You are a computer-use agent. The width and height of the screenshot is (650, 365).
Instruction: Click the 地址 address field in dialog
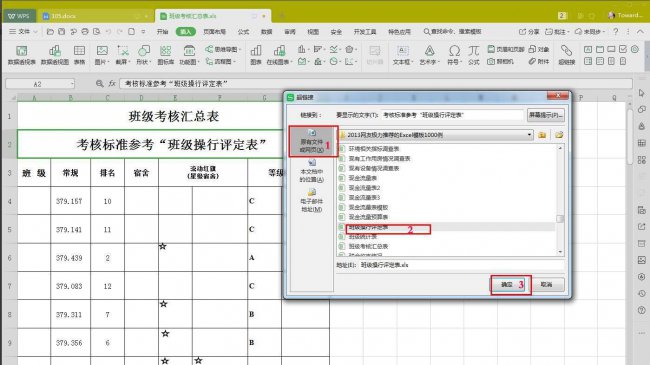pyautogui.click(x=461, y=265)
